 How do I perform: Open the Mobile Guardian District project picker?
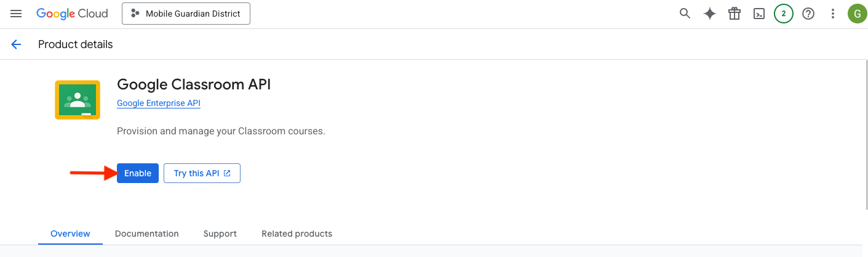click(x=186, y=14)
